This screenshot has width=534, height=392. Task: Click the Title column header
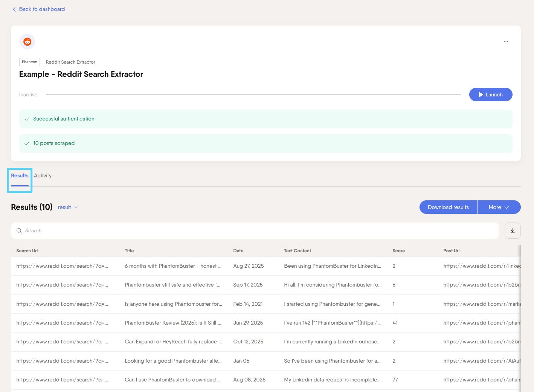coord(129,251)
